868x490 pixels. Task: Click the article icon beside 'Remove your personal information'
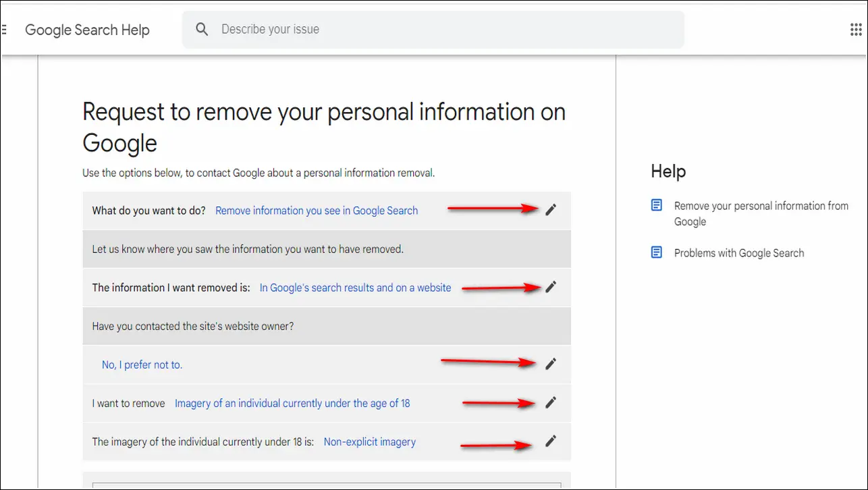pos(657,205)
